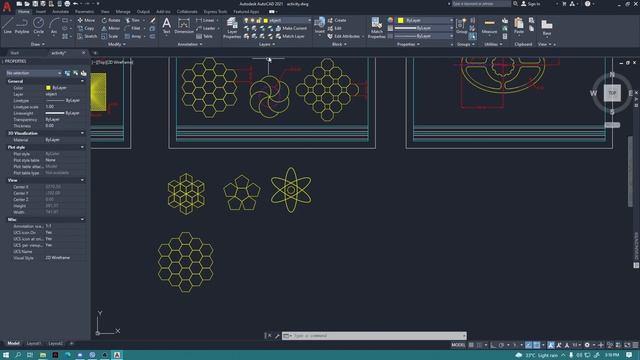Toggle annotation visibility in status bar
The height and width of the screenshot is (360, 640).
[551, 345]
